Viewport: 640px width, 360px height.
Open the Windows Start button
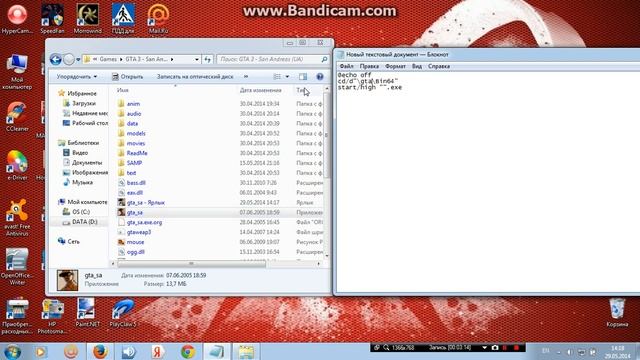coord(13,351)
